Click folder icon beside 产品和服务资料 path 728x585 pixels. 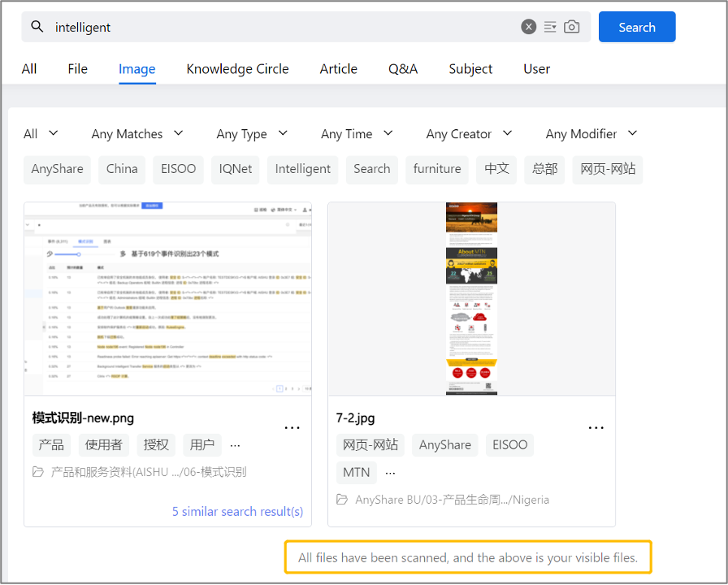click(38, 472)
